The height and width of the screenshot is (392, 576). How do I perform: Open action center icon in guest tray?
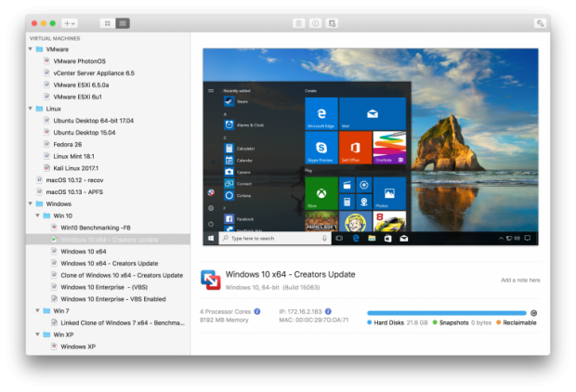pos(528,239)
